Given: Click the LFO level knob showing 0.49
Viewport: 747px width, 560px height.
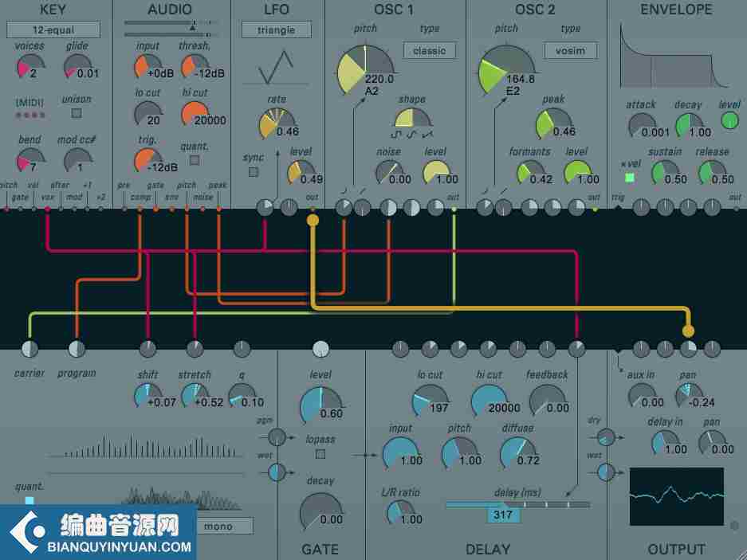Looking at the screenshot, I should [301, 172].
